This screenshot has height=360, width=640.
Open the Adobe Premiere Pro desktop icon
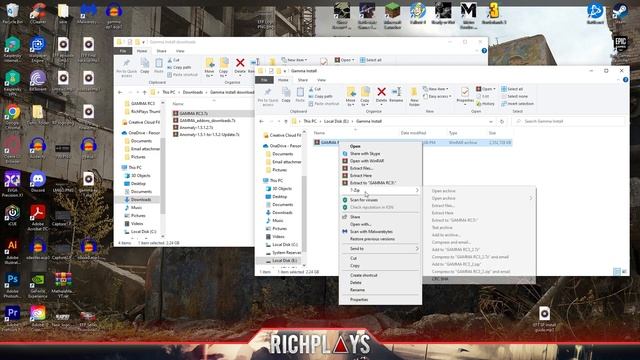click(12, 318)
